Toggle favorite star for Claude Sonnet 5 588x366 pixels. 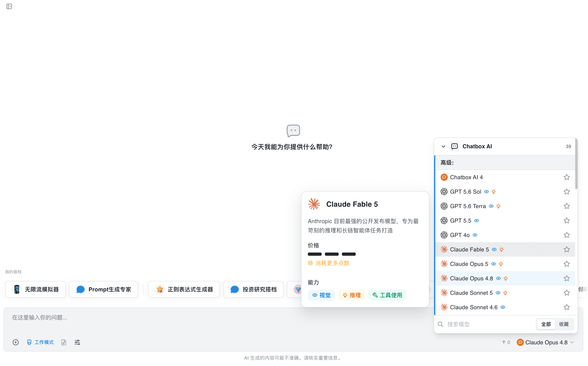(567, 293)
